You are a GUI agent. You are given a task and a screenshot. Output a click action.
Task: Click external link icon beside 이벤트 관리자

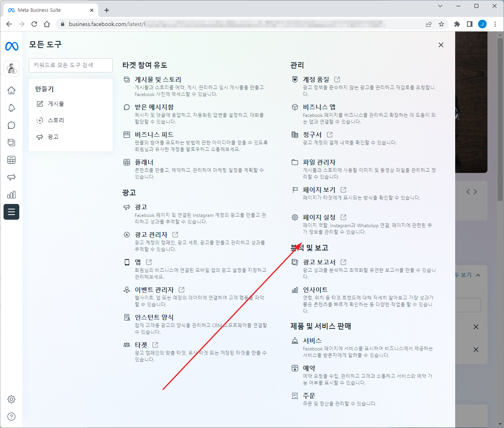coord(182,290)
